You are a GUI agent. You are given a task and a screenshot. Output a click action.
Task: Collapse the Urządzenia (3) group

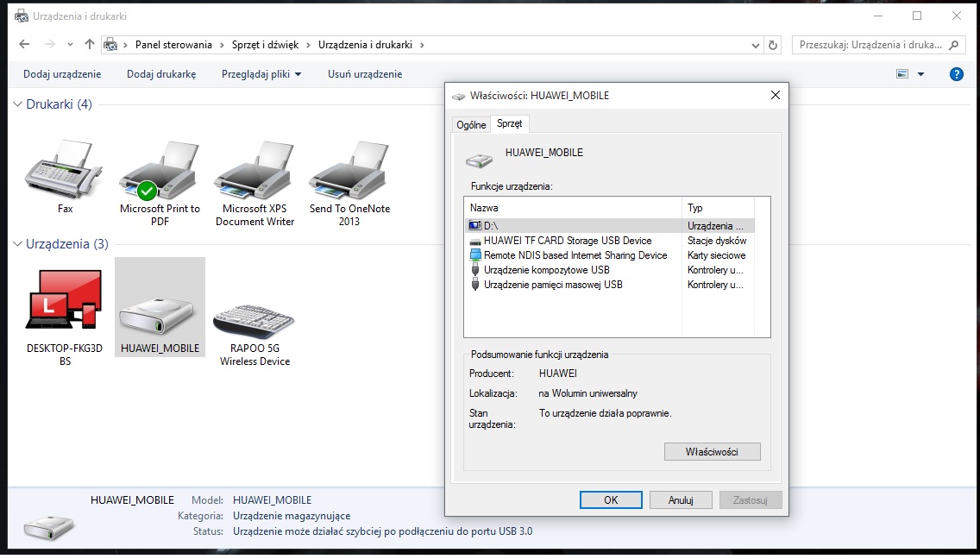17,244
